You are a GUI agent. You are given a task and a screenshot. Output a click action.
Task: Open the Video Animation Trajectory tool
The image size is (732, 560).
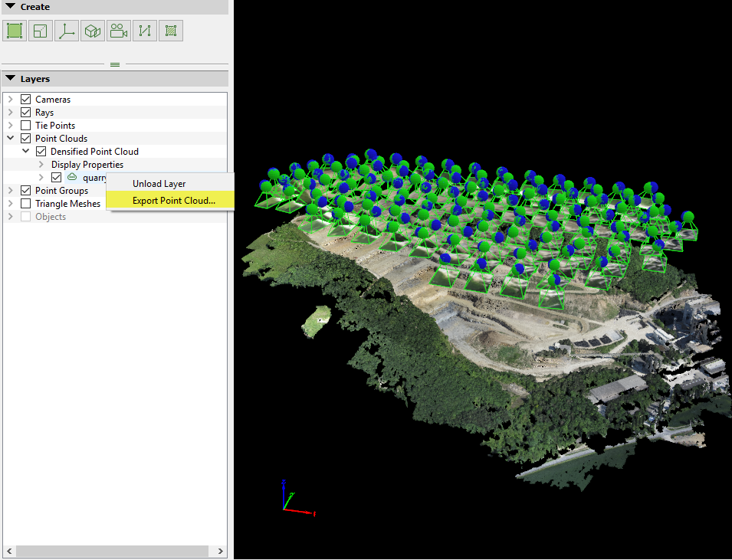point(118,30)
